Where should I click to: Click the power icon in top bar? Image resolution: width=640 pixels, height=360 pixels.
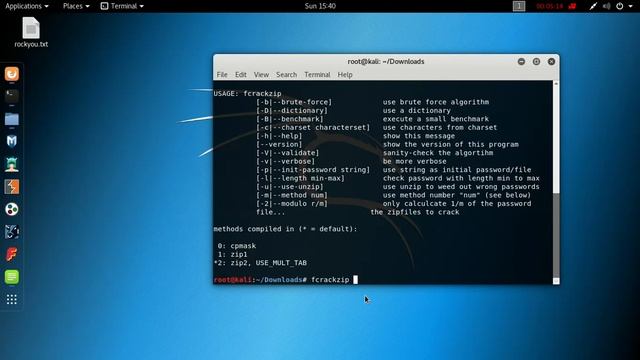click(x=620, y=6)
